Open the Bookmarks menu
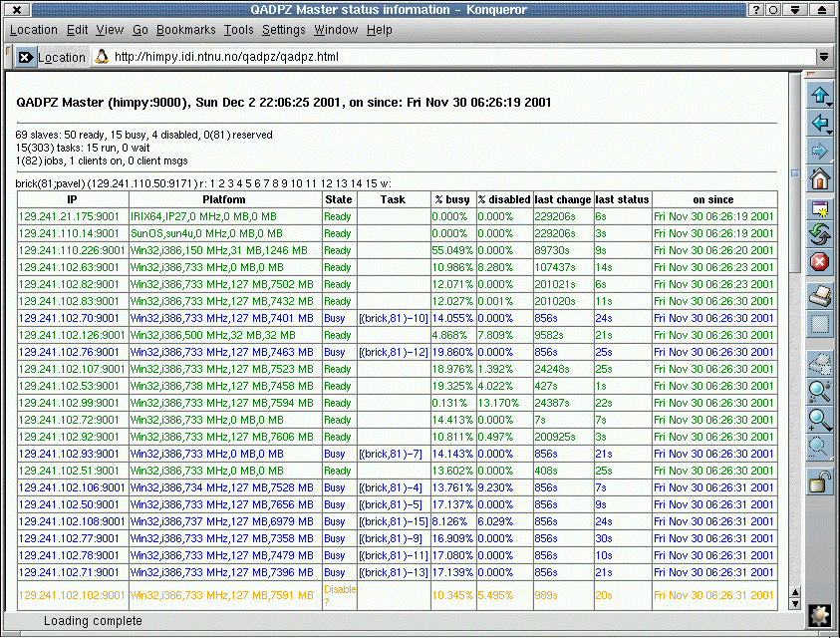 point(186,30)
